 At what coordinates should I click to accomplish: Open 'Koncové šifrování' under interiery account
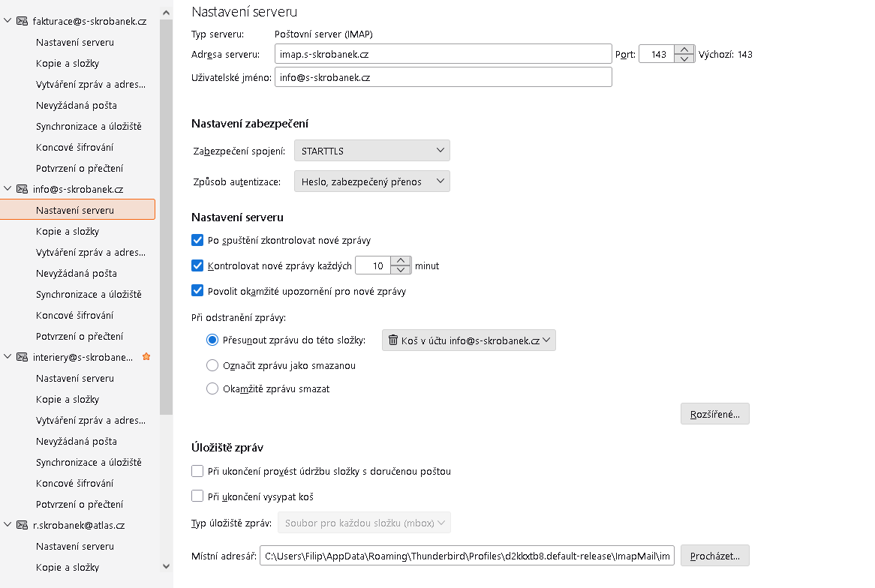pos(75,483)
